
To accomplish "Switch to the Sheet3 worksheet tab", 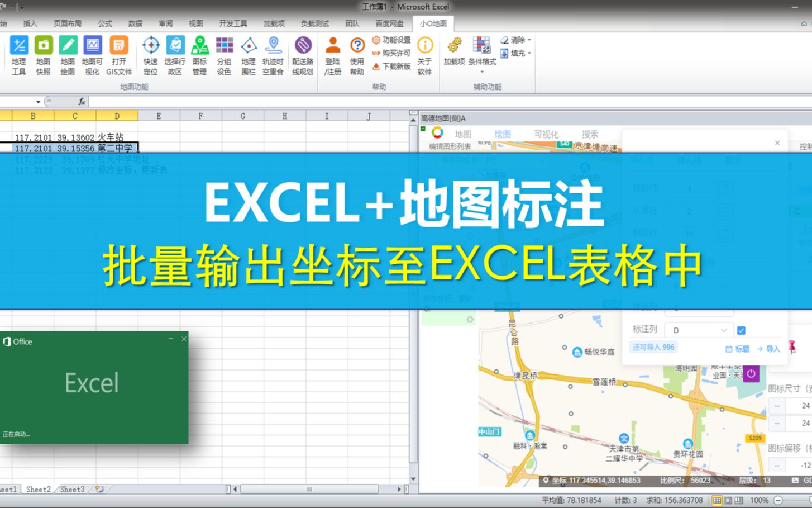I will coord(73,489).
